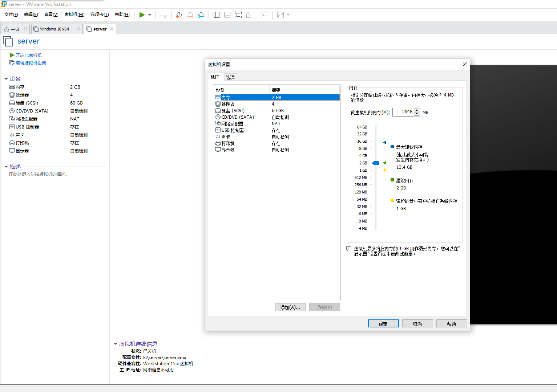557x392 pixels.
Task: Open the 文件(F) menu
Action: 11,15
